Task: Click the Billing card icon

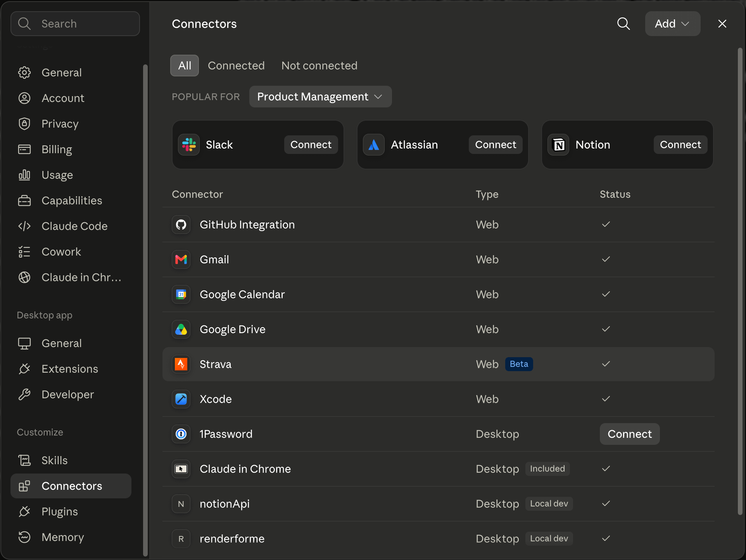Action: tap(24, 149)
